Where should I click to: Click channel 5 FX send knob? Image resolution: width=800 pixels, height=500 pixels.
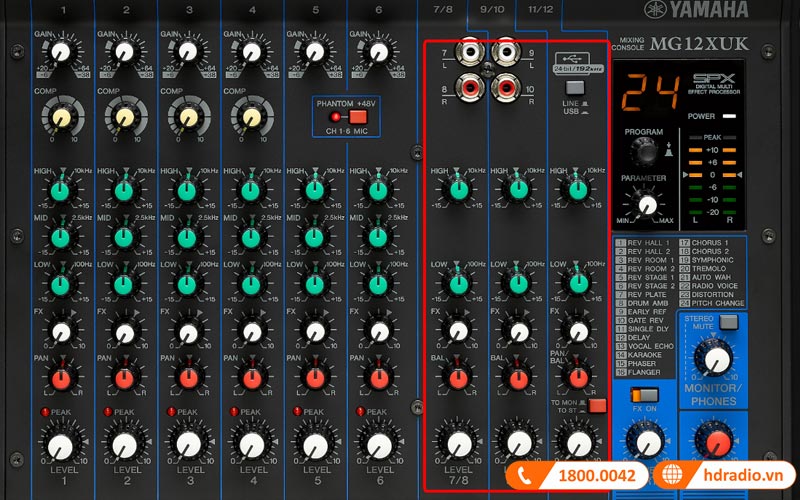click(315, 332)
